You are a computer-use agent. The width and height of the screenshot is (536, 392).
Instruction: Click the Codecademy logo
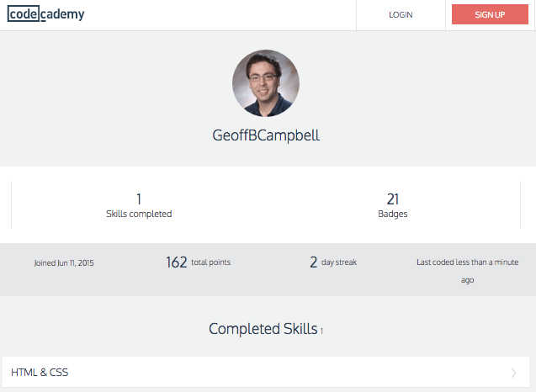[x=45, y=14]
